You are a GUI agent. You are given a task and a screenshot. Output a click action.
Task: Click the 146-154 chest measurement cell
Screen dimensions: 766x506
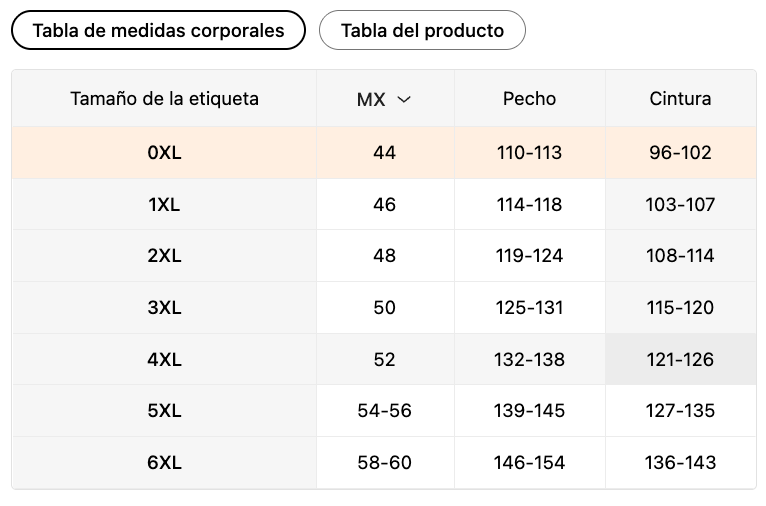coord(529,463)
